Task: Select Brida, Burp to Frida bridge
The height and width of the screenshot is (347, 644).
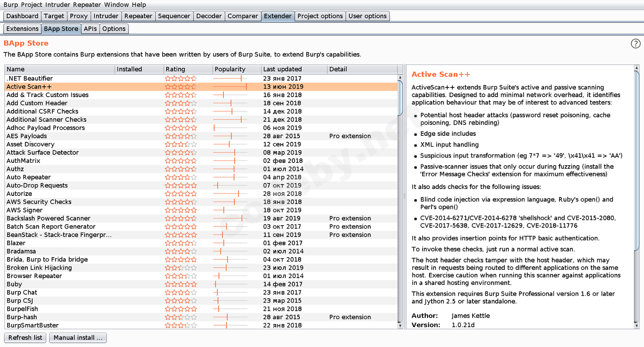Action: click(201, 260)
